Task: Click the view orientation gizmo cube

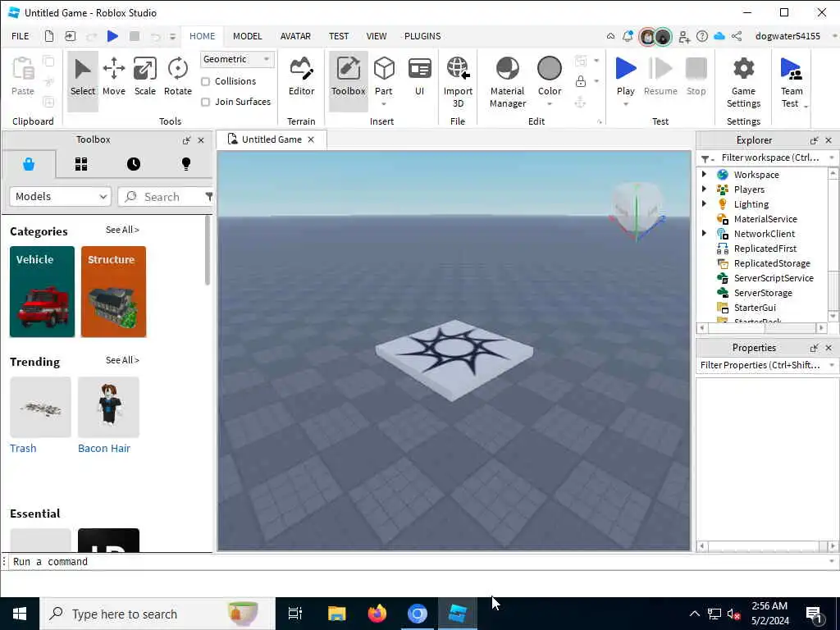Action: point(637,209)
